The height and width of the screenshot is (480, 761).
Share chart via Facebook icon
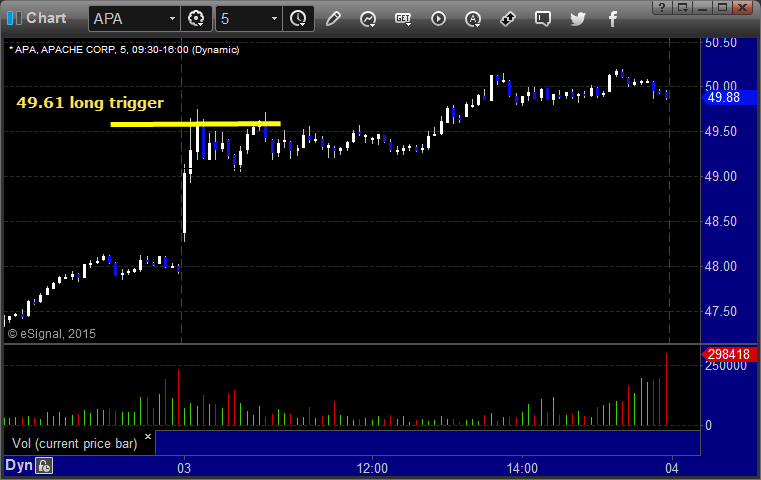pos(612,19)
